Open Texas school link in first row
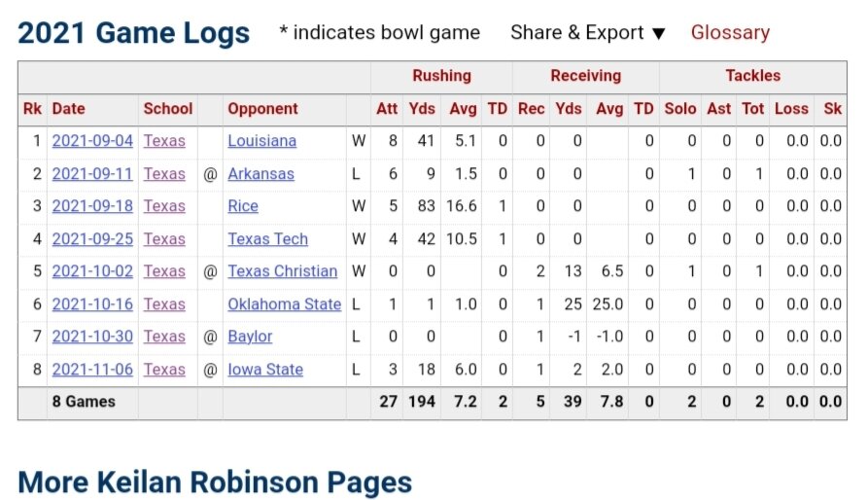This screenshot has width=868, height=500. (164, 141)
